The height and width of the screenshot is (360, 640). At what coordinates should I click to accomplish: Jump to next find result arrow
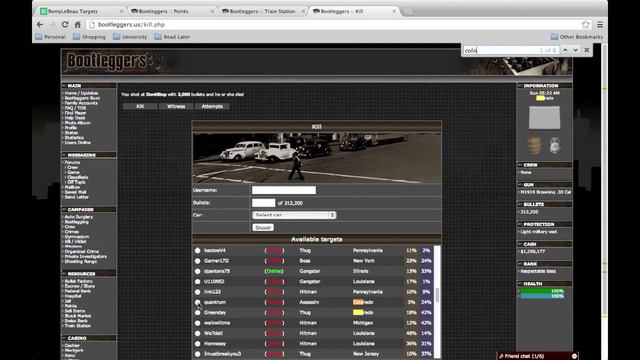[x=576, y=50]
